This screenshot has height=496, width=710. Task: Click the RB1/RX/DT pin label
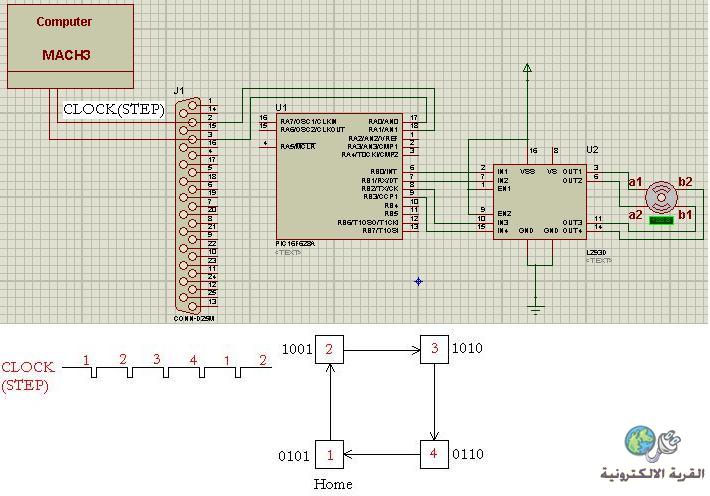[x=379, y=180]
